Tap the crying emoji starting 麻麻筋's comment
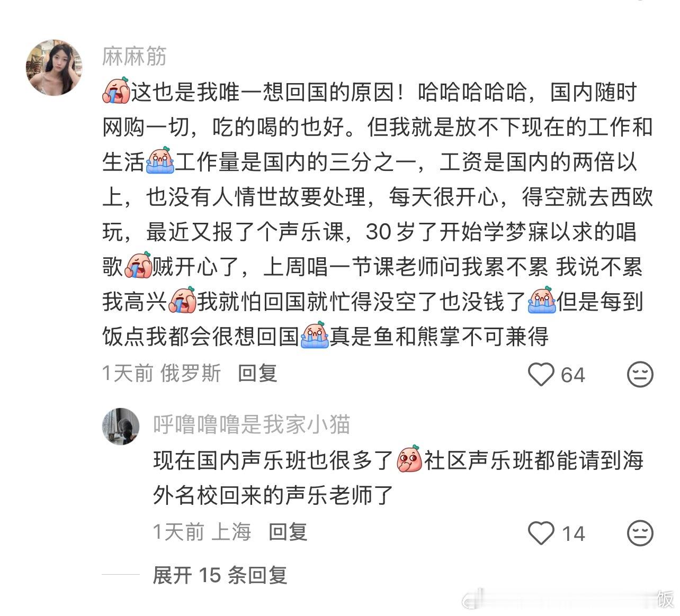Image resolution: width=680 pixels, height=616 pixels. click(116, 91)
